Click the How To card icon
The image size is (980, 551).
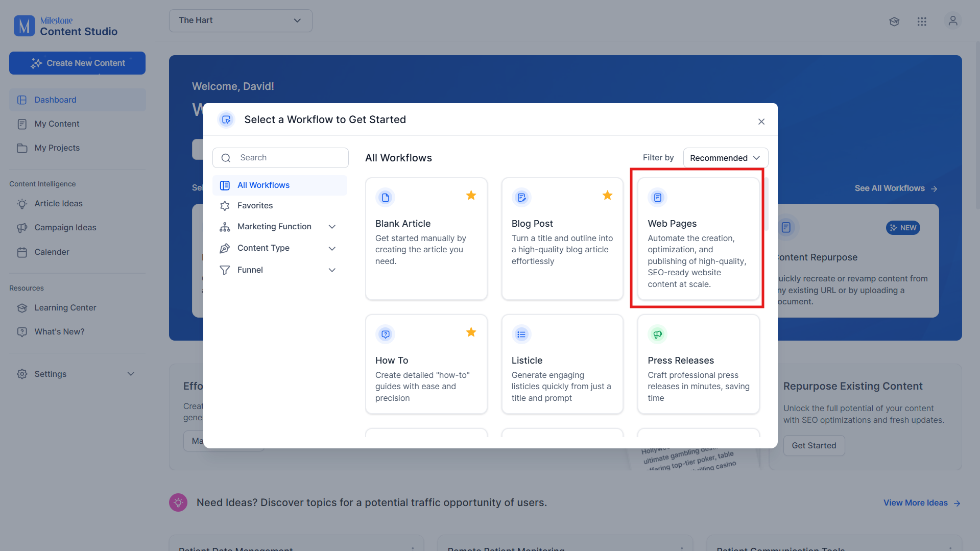386,334
